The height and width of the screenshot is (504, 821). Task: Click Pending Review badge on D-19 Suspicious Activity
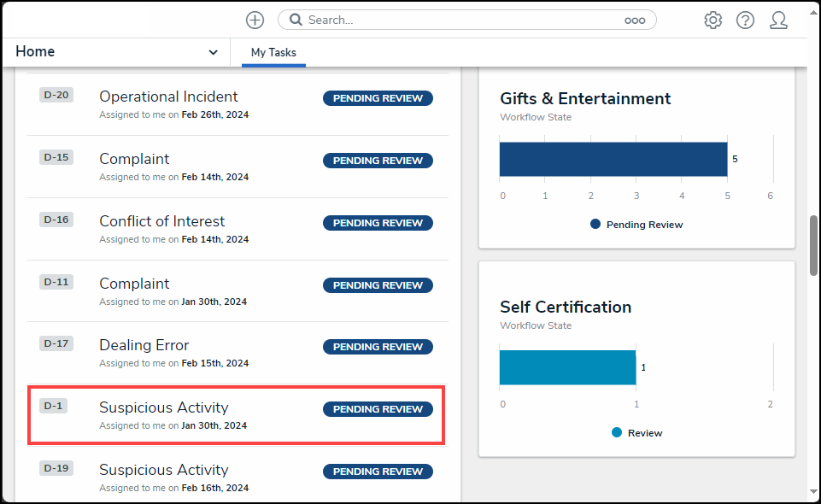click(378, 471)
